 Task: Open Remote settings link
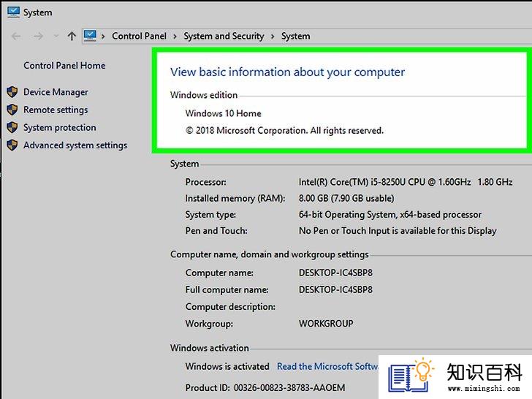[x=56, y=110]
